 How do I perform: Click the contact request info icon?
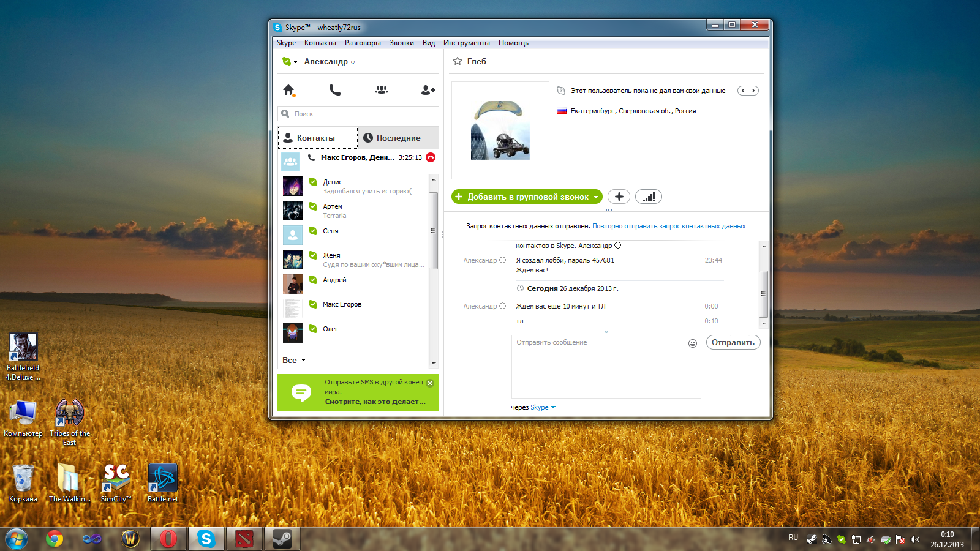pyautogui.click(x=560, y=91)
